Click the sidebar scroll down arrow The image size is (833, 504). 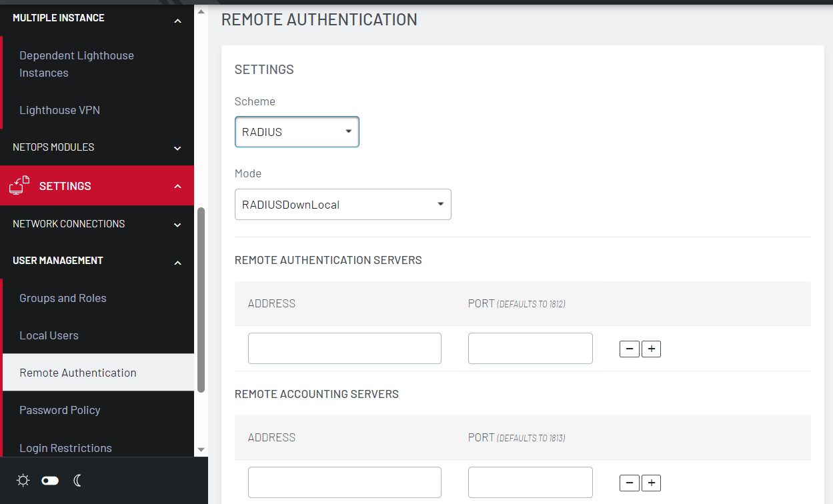(201, 450)
